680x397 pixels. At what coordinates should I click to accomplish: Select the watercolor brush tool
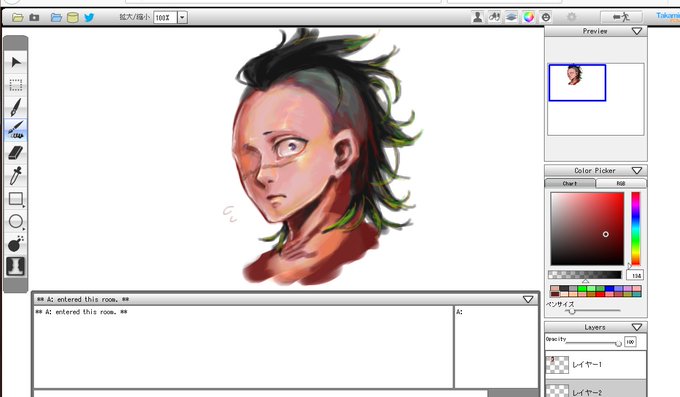(x=16, y=130)
